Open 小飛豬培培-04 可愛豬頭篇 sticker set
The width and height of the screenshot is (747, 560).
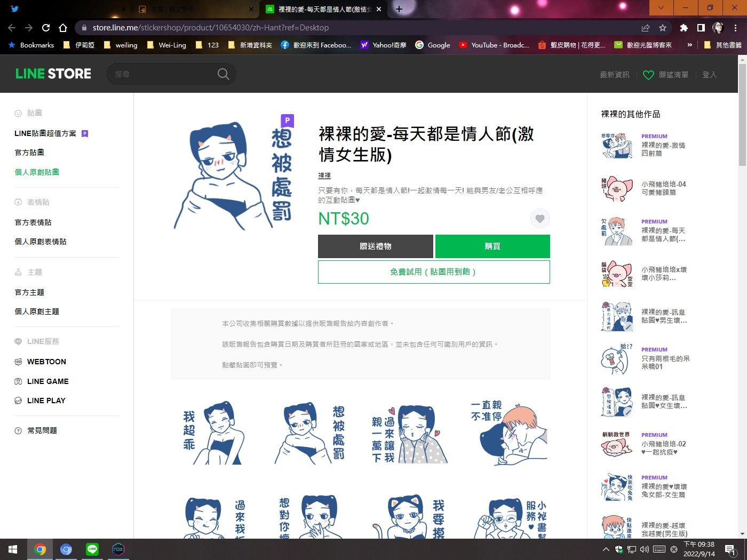tap(644, 188)
